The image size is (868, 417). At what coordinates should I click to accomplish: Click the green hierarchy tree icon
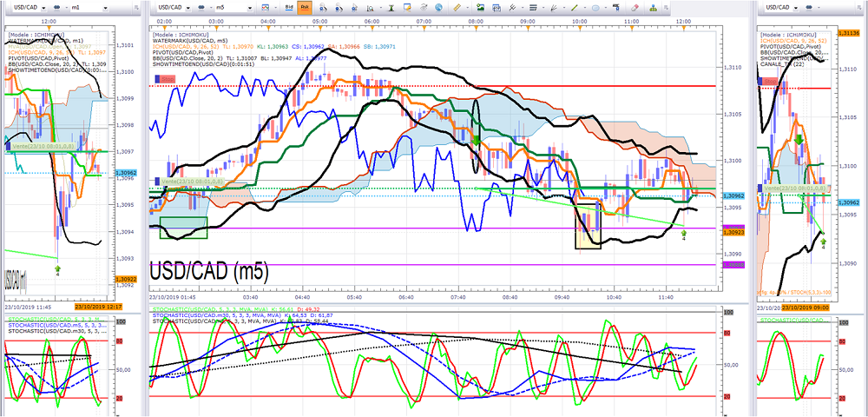(x=654, y=8)
